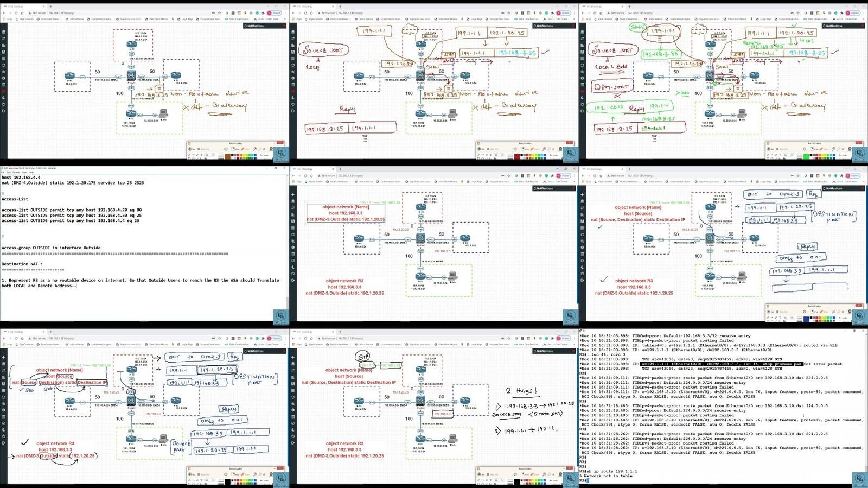This screenshot has height=488, width=868.
Task: Click the PC node in middle-right frame
Action: [x=742, y=276]
